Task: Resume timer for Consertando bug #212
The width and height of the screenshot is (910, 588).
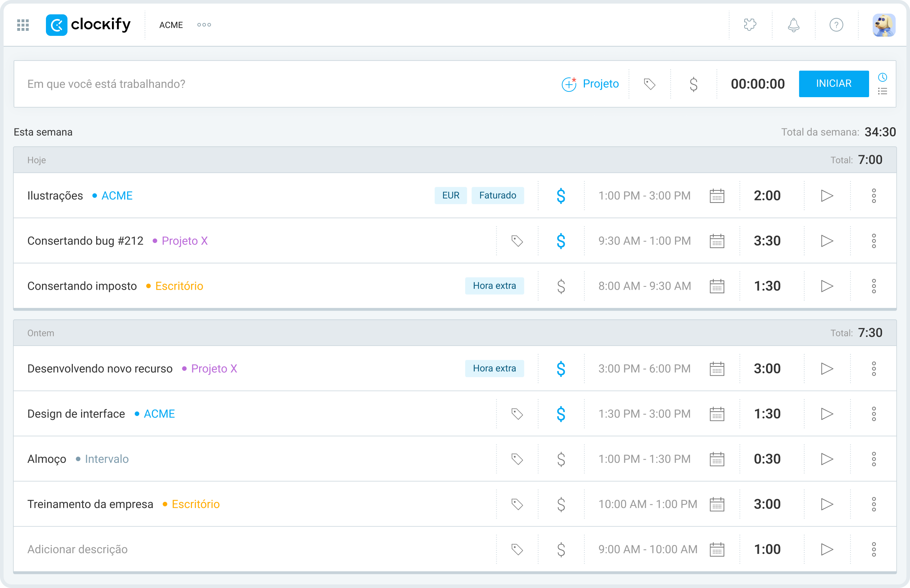Action: click(x=827, y=241)
